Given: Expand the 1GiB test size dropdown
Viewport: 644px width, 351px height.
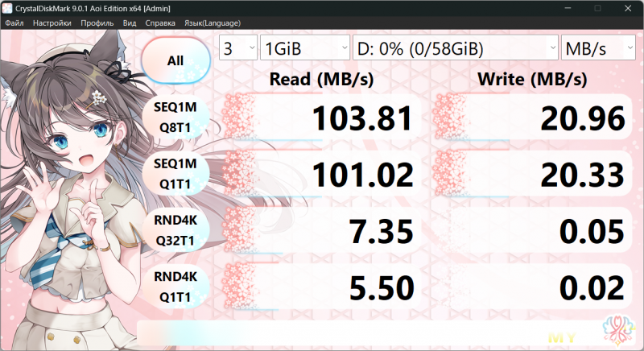Looking at the screenshot, I should pyautogui.click(x=305, y=48).
